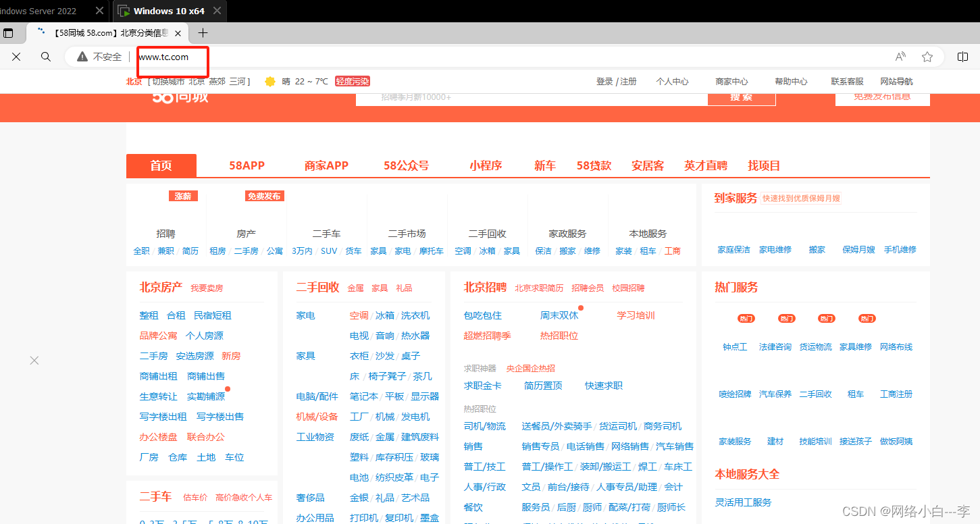
Task: Click the 涨薪 badge above 招聘
Action: (183, 196)
